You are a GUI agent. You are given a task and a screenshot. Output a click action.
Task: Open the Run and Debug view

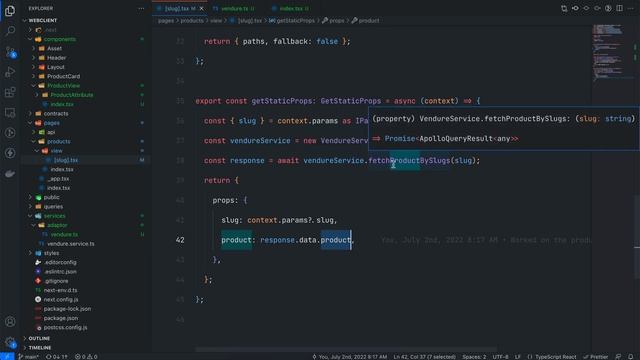(10, 72)
